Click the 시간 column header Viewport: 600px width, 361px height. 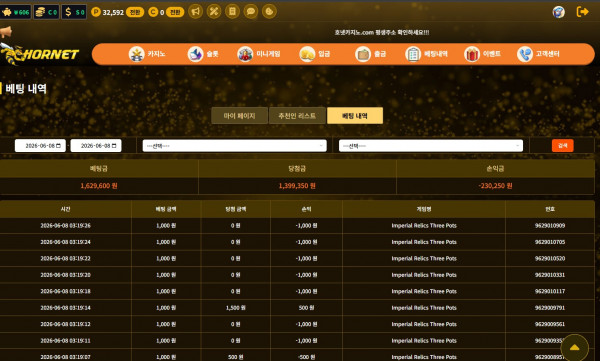pos(65,209)
